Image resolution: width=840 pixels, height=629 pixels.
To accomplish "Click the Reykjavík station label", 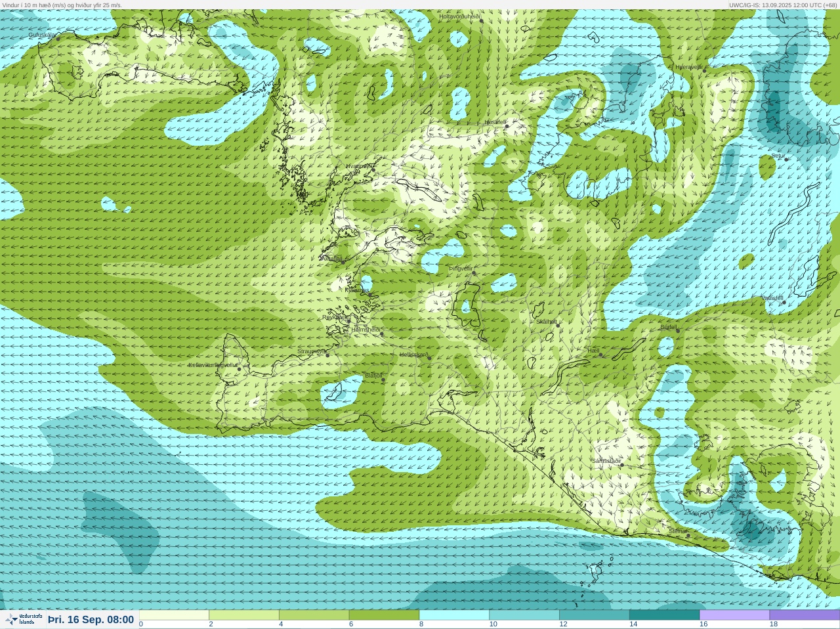I will (x=336, y=317).
